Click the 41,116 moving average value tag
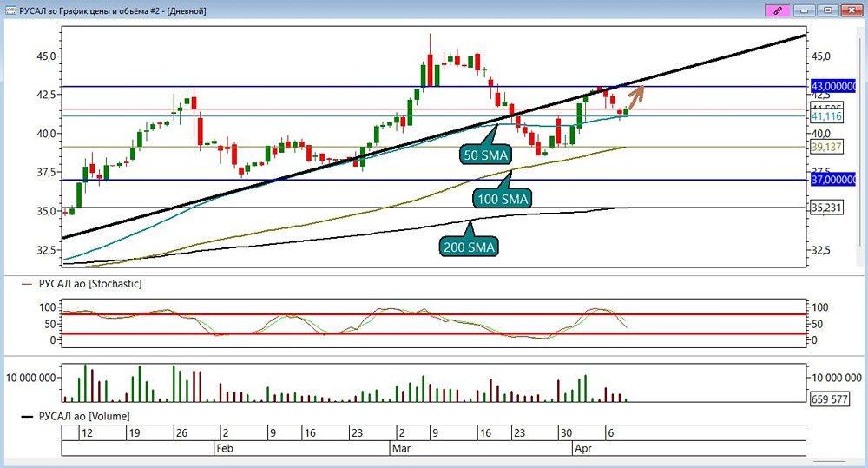The image size is (868, 468). pos(826,115)
